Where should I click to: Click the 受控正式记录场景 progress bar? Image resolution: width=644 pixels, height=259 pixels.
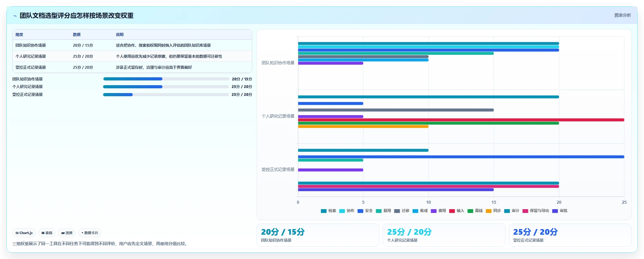[x=166, y=95]
